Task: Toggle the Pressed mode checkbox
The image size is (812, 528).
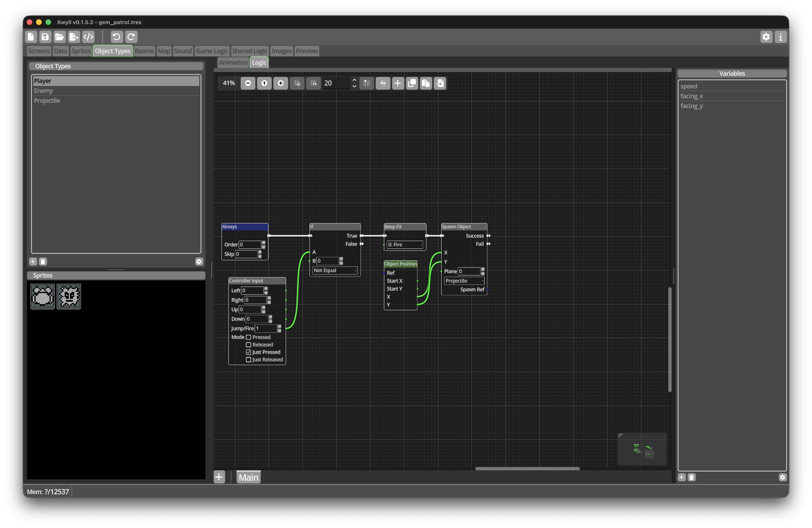Action: (x=248, y=337)
